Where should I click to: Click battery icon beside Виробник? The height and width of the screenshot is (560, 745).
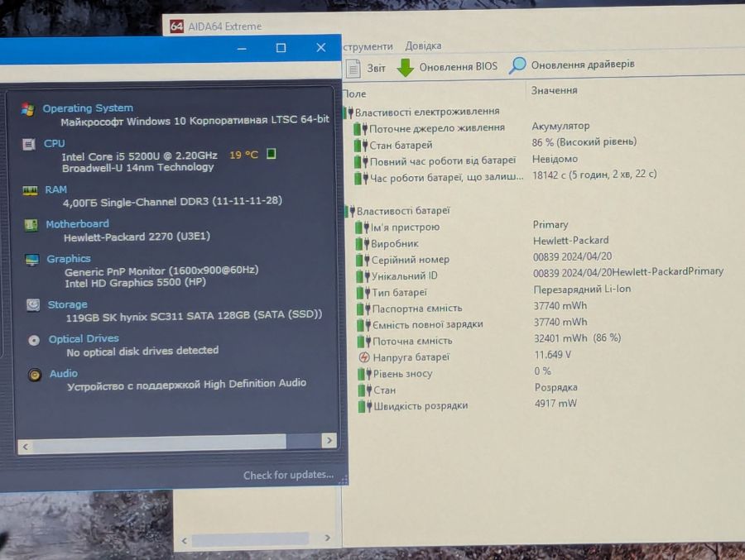(363, 244)
